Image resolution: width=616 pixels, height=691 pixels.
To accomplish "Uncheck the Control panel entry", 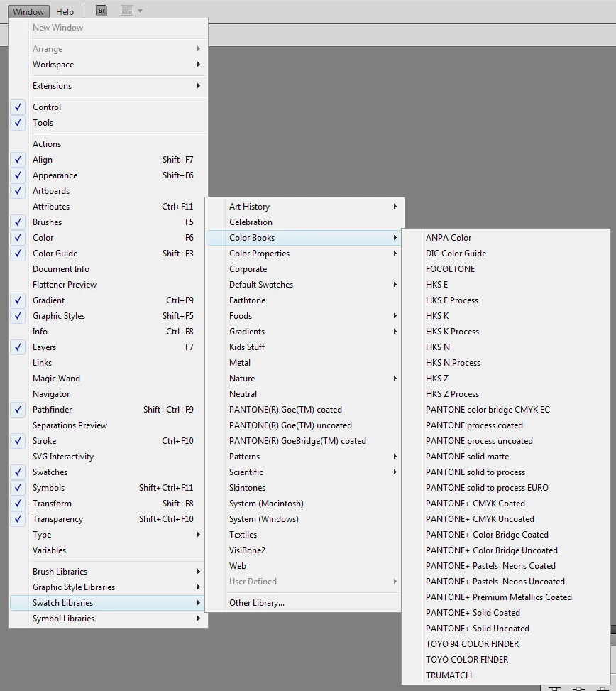I will [x=108, y=107].
